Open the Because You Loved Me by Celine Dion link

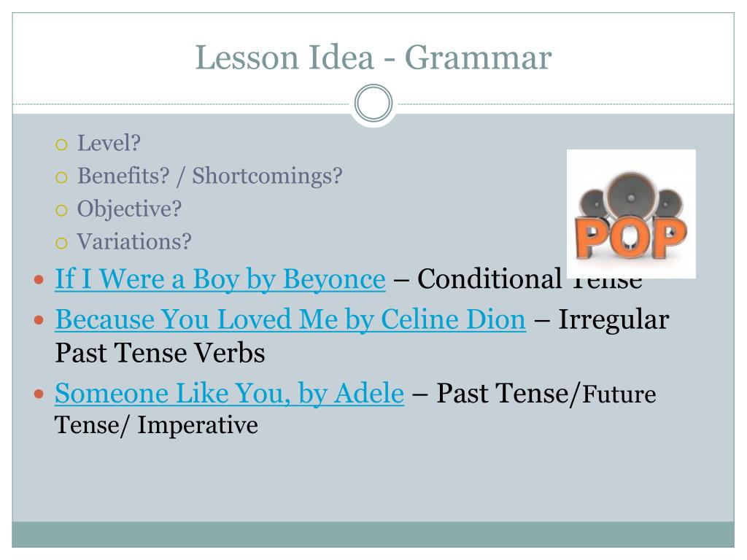tap(290, 319)
